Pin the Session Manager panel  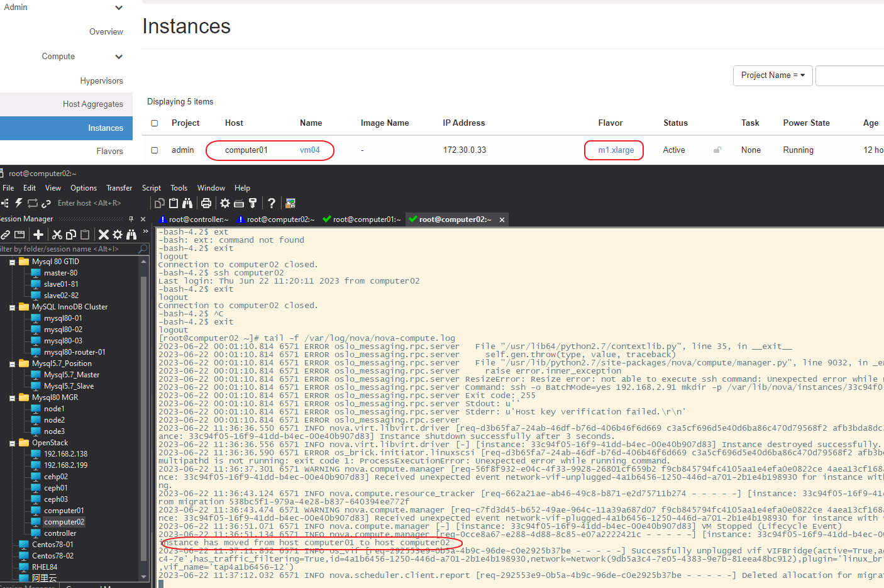[x=131, y=219]
